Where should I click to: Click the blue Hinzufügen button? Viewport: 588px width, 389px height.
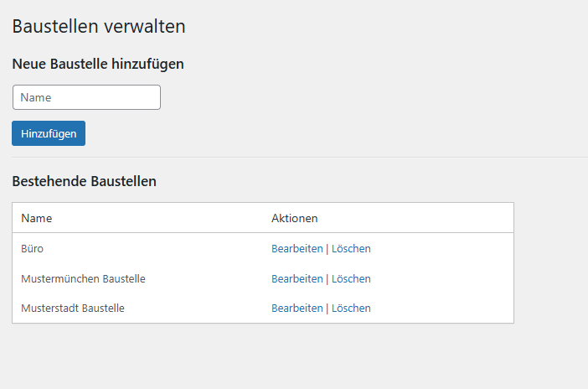(x=49, y=133)
